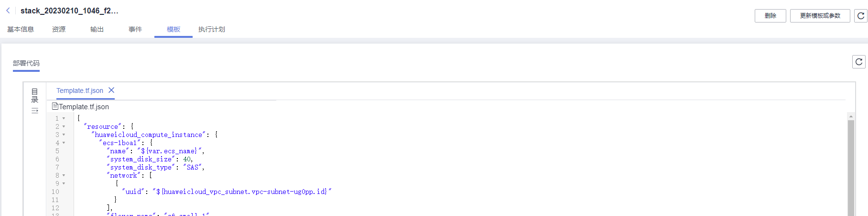Click the code editor vertical scrollbar
The height and width of the screenshot is (216, 868).
point(851,168)
